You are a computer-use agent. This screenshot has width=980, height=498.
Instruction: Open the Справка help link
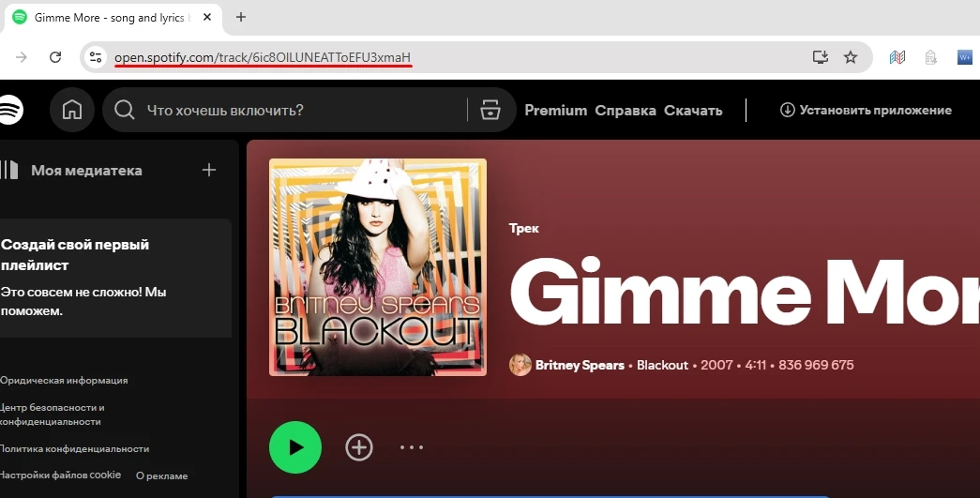[x=626, y=111]
